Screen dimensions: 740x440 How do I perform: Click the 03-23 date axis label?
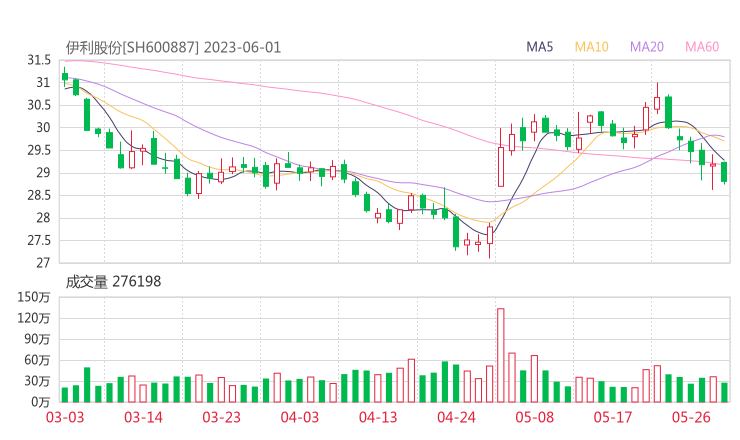(221, 417)
